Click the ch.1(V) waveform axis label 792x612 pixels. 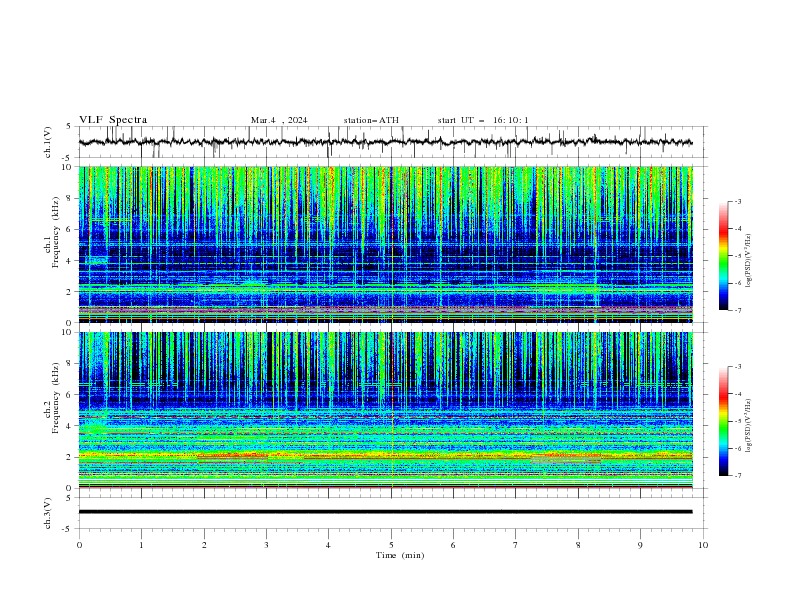click(48, 142)
